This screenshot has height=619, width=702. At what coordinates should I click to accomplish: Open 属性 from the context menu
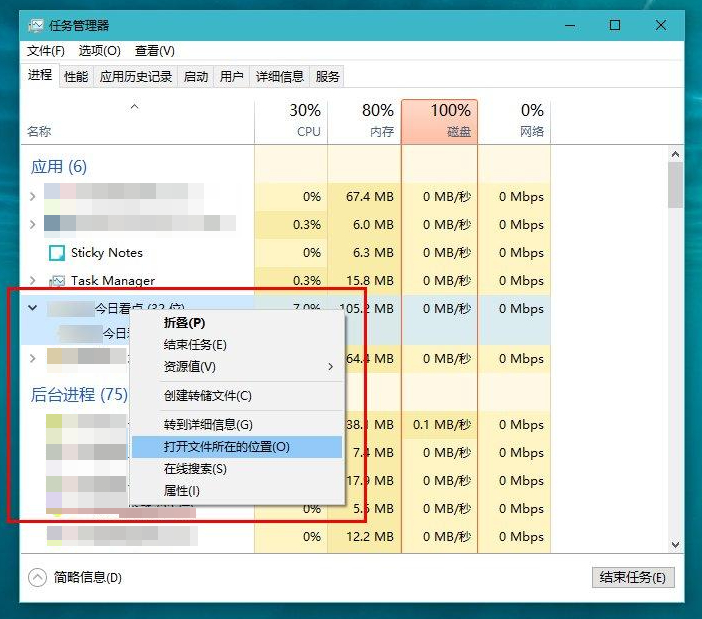pos(182,491)
